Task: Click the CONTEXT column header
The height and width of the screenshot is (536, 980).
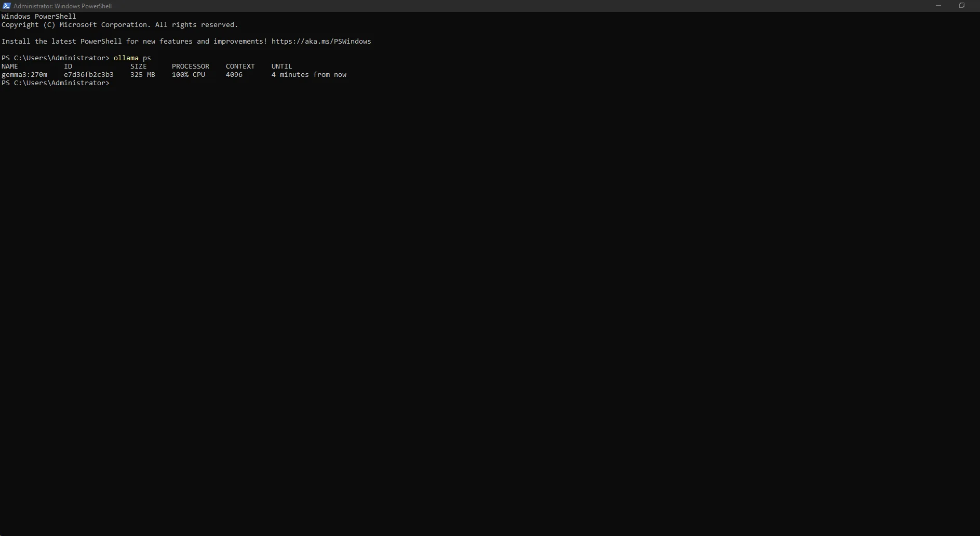Action: [x=240, y=66]
